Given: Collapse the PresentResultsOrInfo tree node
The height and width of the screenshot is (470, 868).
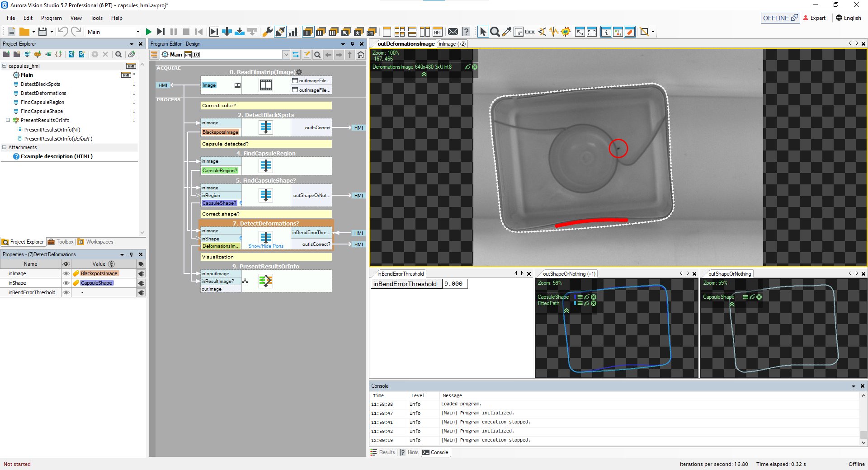Looking at the screenshot, I should point(8,120).
